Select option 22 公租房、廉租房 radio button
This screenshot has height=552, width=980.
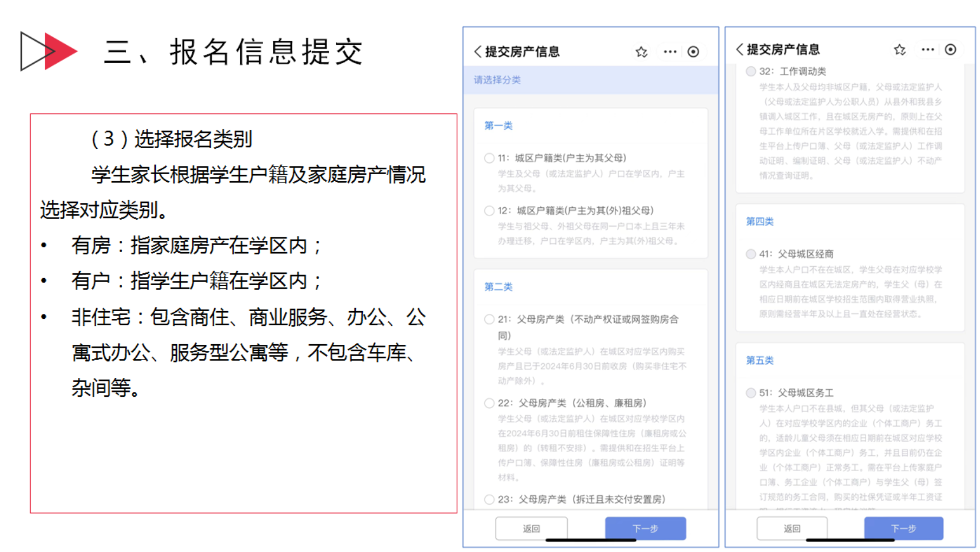[489, 403]
